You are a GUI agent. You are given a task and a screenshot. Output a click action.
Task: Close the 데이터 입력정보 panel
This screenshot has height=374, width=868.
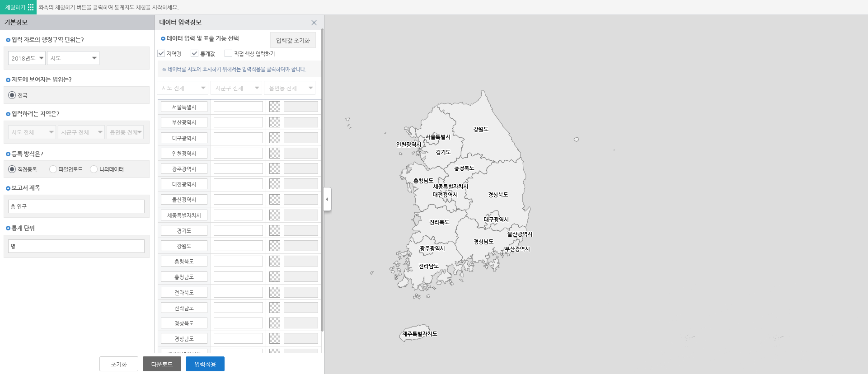point(314,23)
